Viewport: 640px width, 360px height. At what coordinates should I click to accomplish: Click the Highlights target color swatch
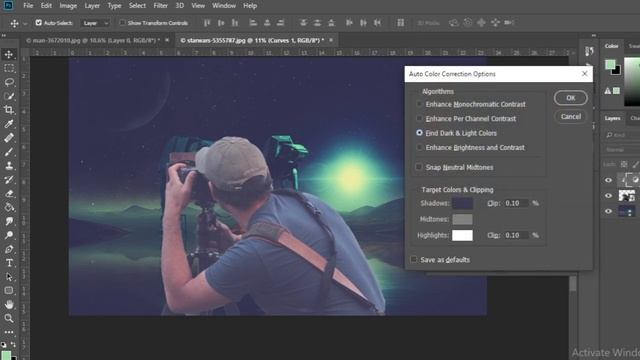point(462,235)
